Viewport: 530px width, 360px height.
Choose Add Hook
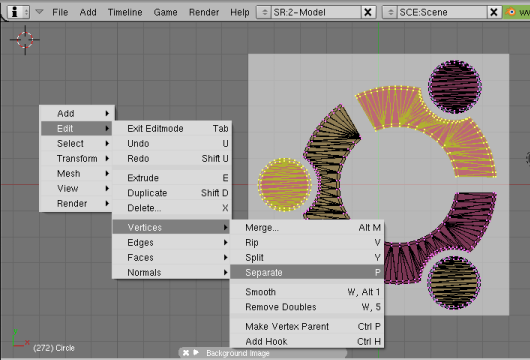click(307, 341)
